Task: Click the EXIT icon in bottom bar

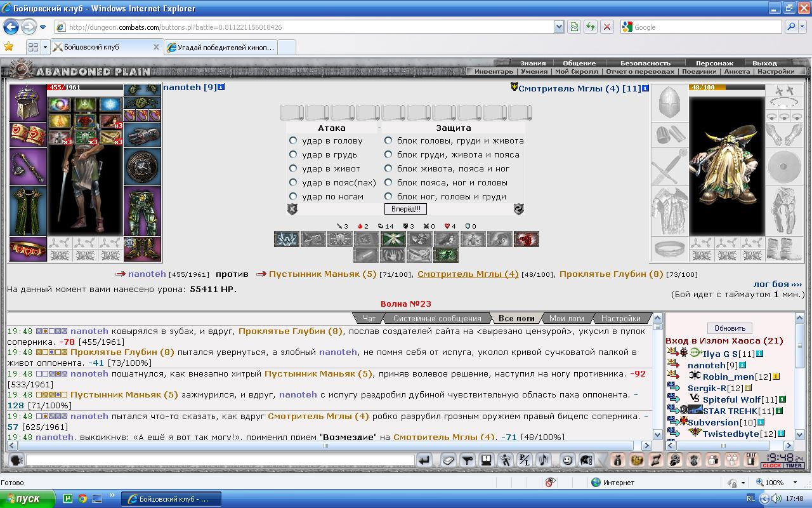Action: [751, 460]
